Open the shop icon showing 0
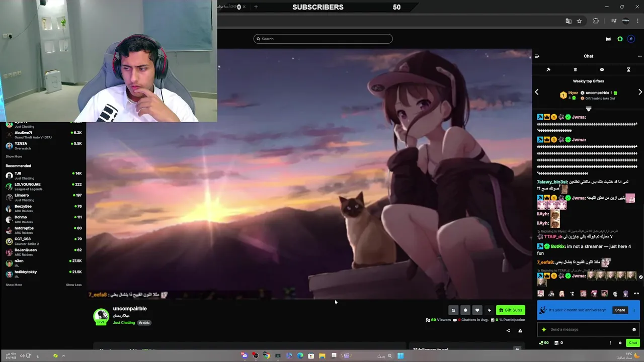This screenshot has width=644, height=362. pyautogui.click(x=558, y=343)
